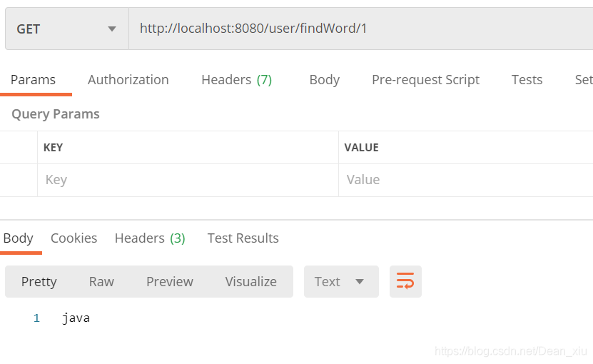Viewport: 593px width, 364px height.
Task: Open the Authorization tab
Action: coord(128,80)
